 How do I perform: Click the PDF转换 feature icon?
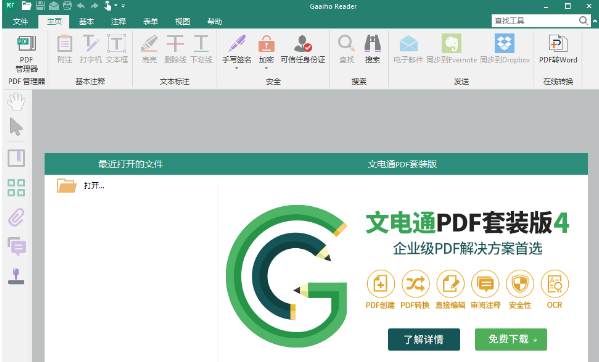coord(415,284)
